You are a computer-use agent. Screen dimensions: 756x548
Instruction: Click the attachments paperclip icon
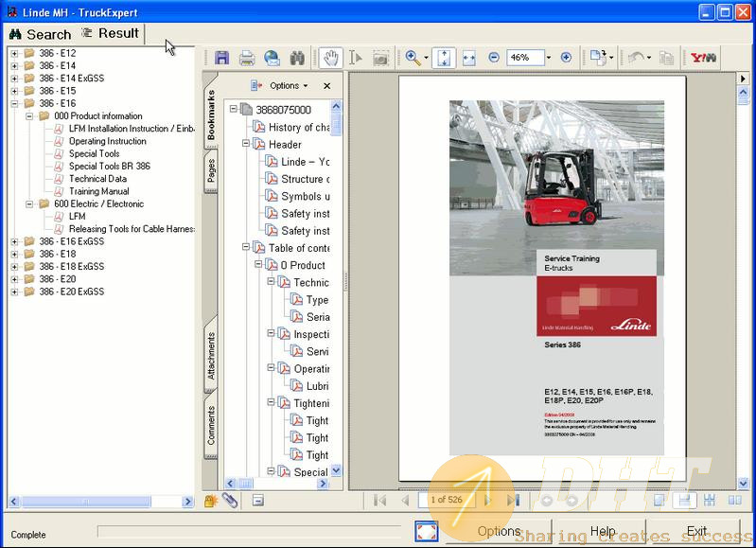[230, 501]
